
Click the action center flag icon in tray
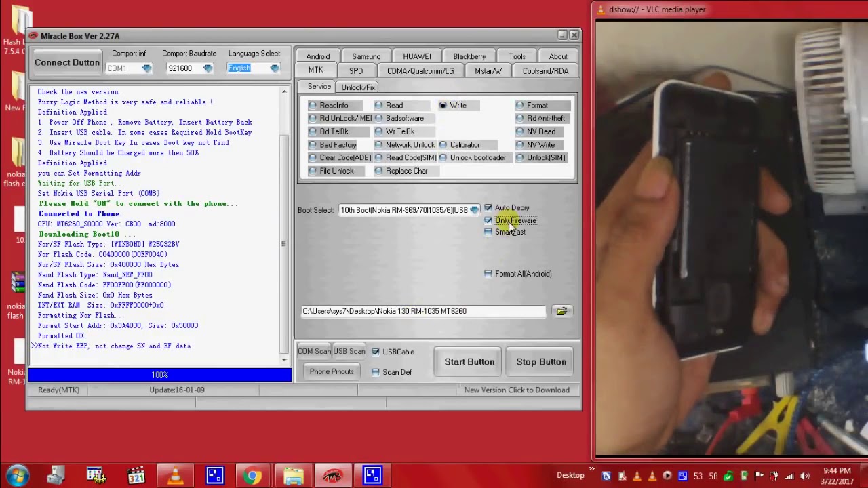(759, 476)
